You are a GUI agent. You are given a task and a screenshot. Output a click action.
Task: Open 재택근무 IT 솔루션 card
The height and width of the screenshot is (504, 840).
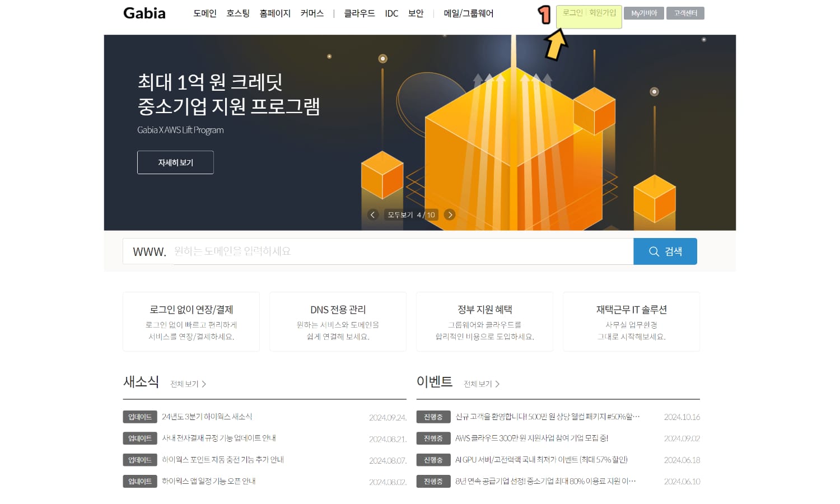[631, 322]
